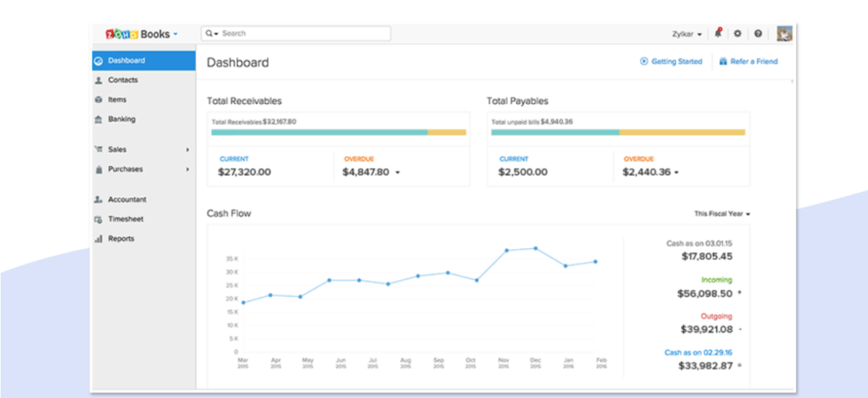Click the Contacts person icon
Screen dimensions: 868x398
(98, 80)
